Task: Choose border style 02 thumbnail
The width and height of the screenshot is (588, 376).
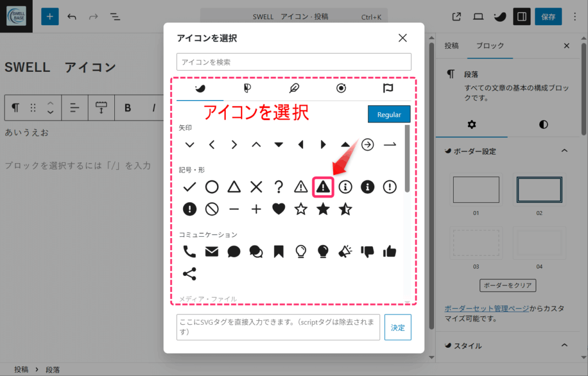Action: (x=539, y=190)
